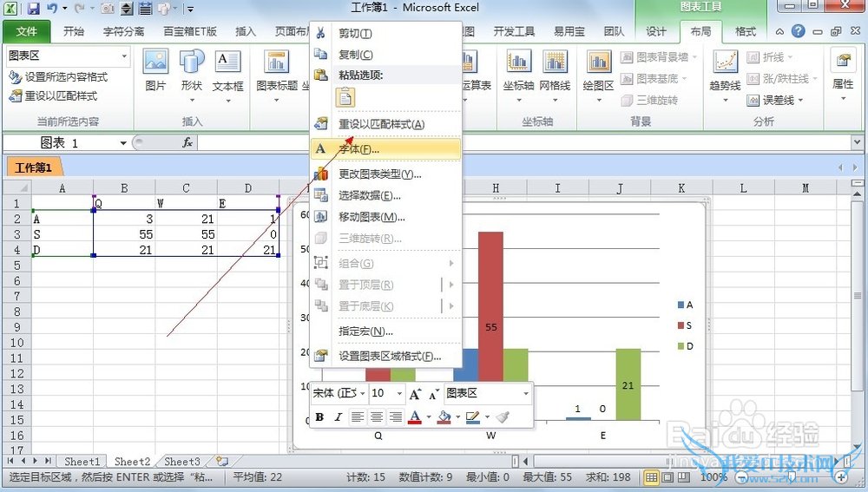Click 重设以匹配样式 button in ribbon
This screenshot has width=868, height=492.
(53, 95)
